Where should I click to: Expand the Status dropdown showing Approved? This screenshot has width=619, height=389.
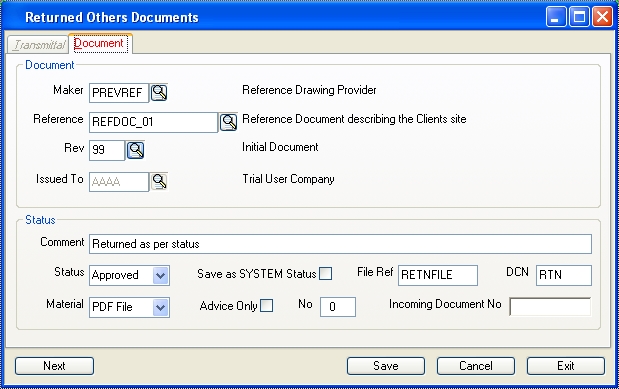161,275
